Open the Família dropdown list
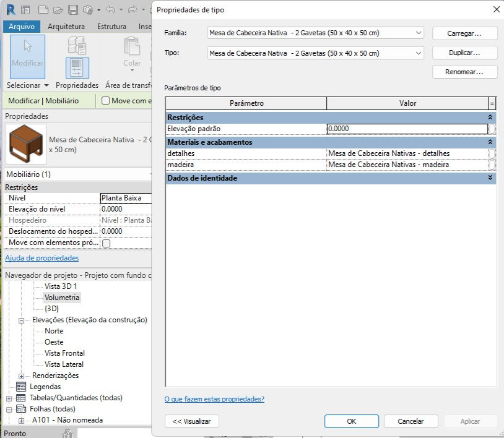 315,33
